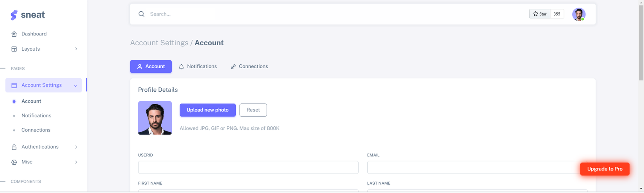644x193 pixels.
Task: Click the Misc cube icon
Action: [x=14, y=162]
